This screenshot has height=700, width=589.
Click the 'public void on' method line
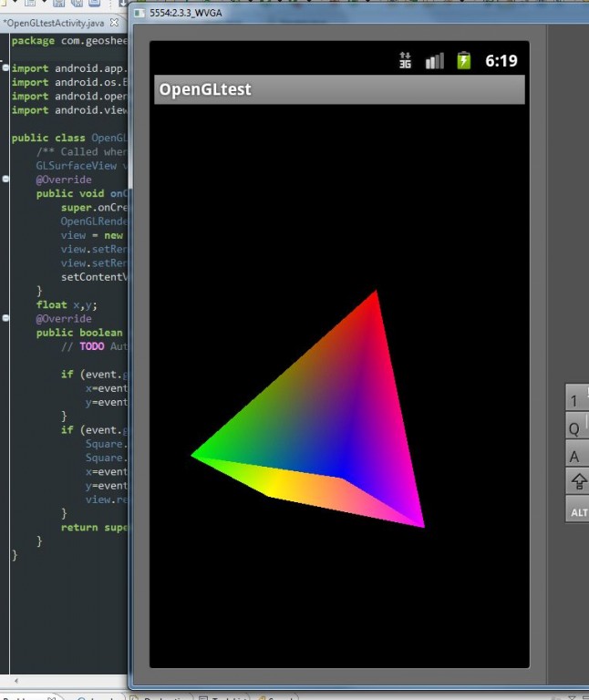point(82,193)
